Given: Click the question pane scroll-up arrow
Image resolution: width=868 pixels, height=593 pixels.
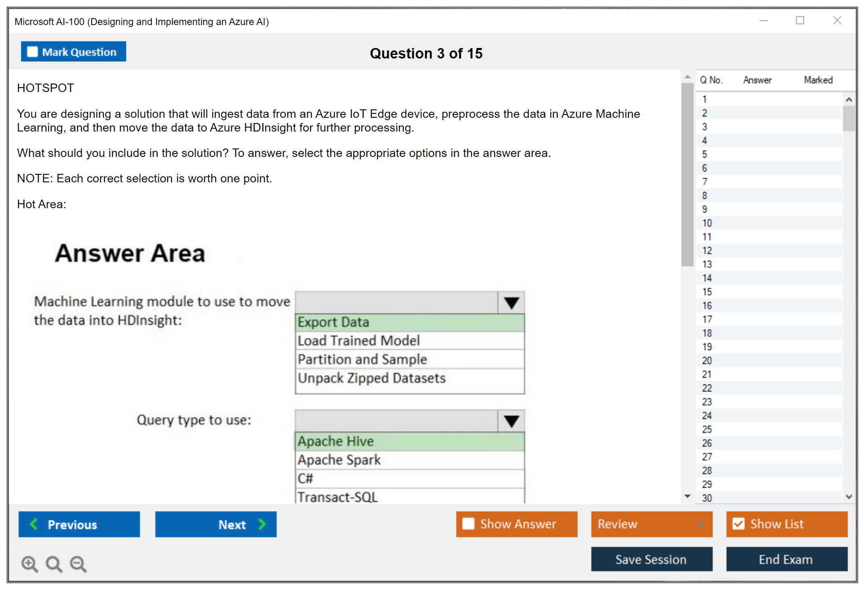Looking at the screenshot, I should coord(688,77).
